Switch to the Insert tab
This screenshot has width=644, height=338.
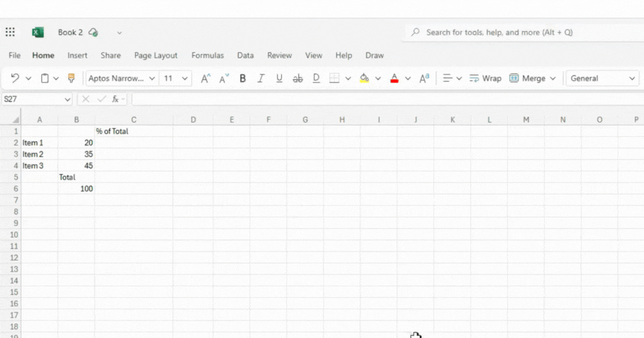[77, 56]
